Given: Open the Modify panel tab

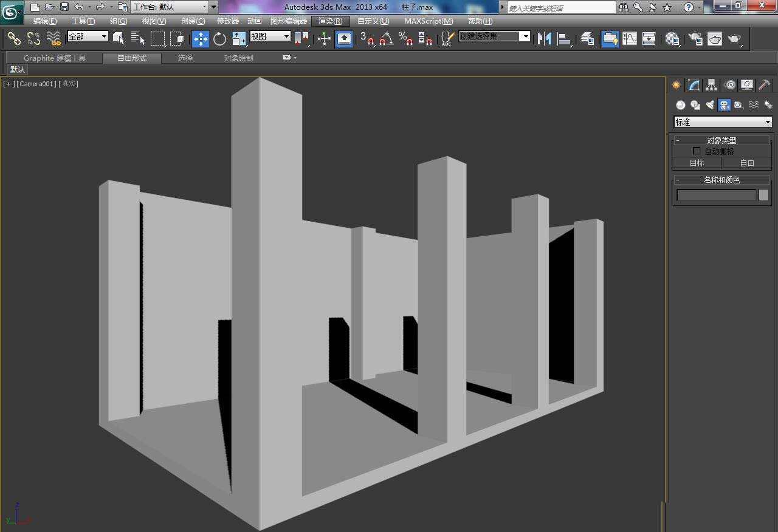Looking at the screenshot, I should (x=694, y=85).
